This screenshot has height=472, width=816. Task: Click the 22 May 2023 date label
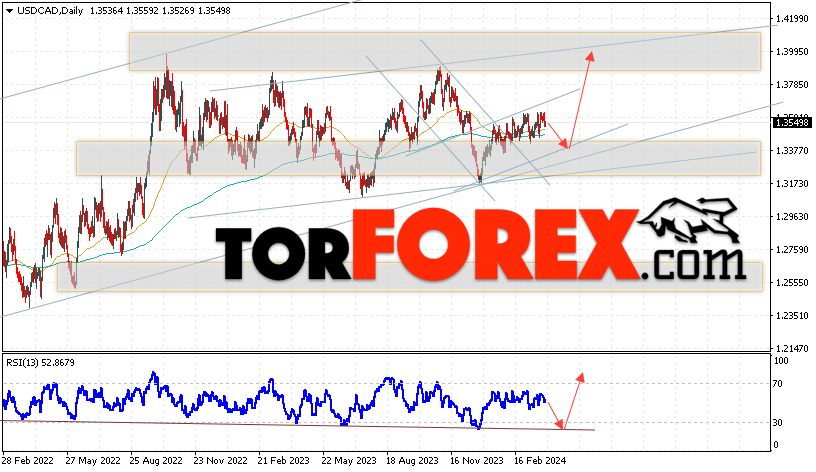click(x=349, y=461)
